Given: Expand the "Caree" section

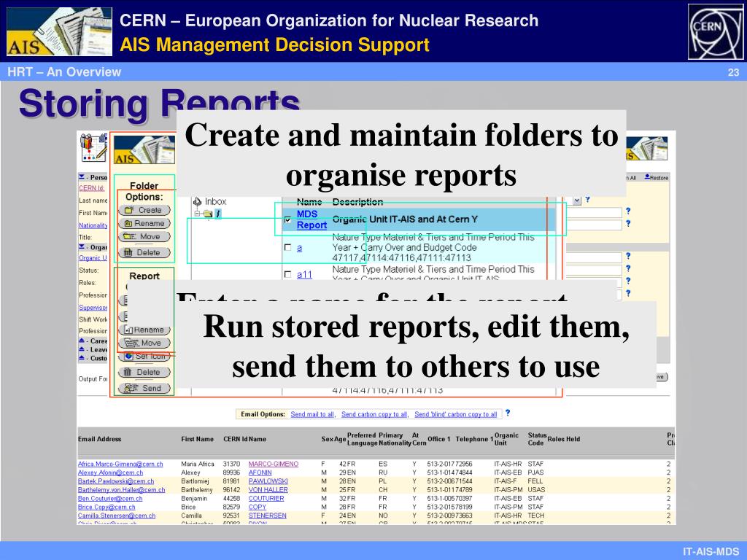Looking at the screenshot, I should (x=82, y=341).
